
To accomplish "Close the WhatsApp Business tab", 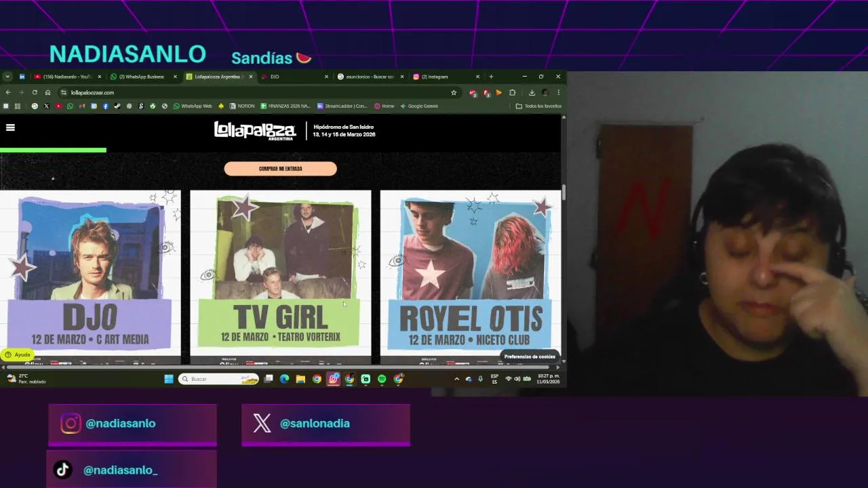I will [175, 77].
